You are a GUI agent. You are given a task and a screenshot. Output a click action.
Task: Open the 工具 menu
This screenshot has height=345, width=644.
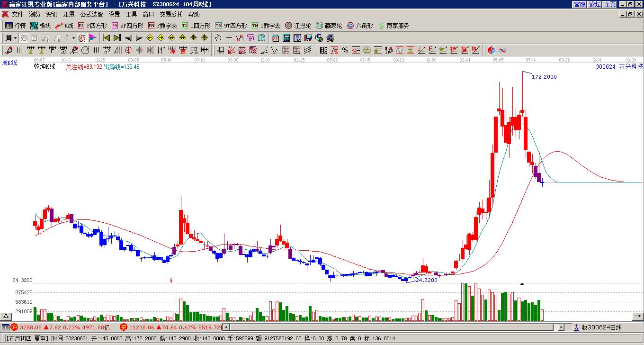pyautogui.click(x=131, y=14)
